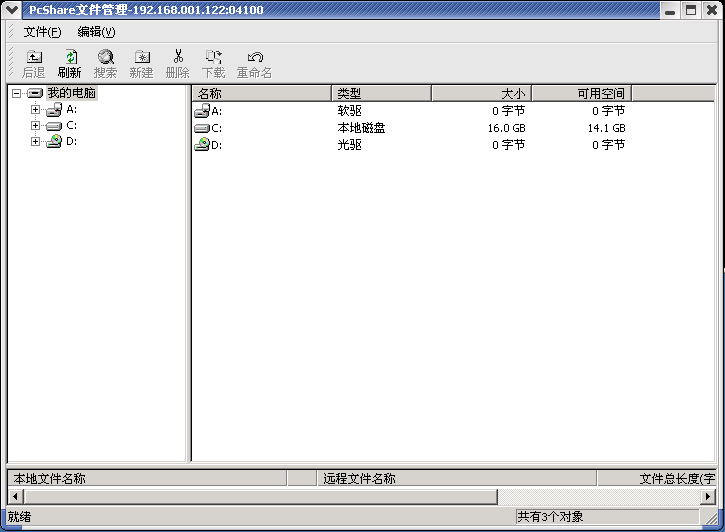Screen dimensions: 725x532
Task: Click the Delete (删除) scissors icon
Action: coord(177,58)
